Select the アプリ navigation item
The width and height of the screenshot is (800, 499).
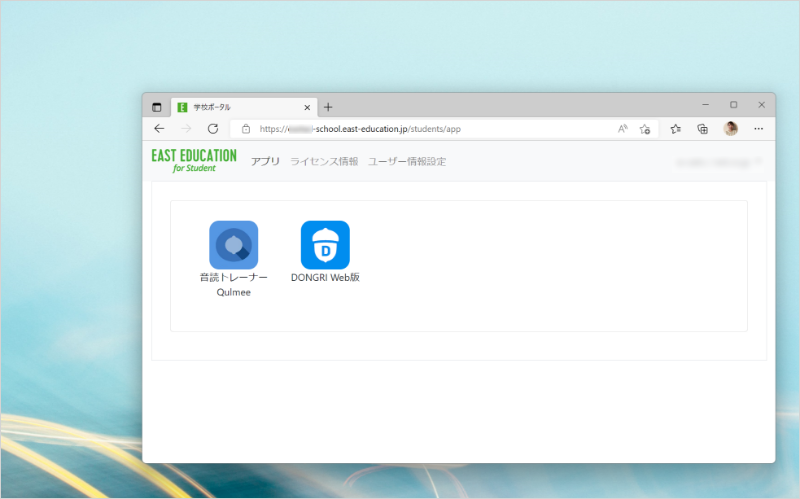point(265,161)
